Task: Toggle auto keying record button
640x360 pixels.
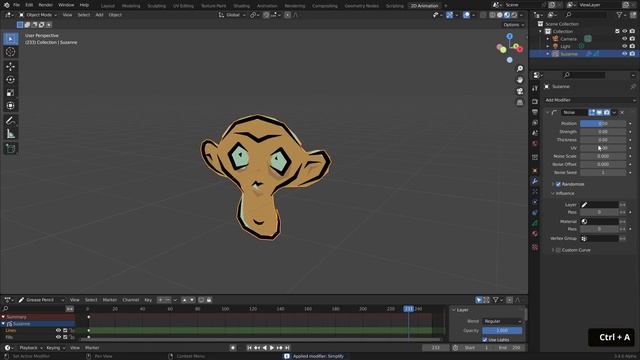Action: (233, 348)
